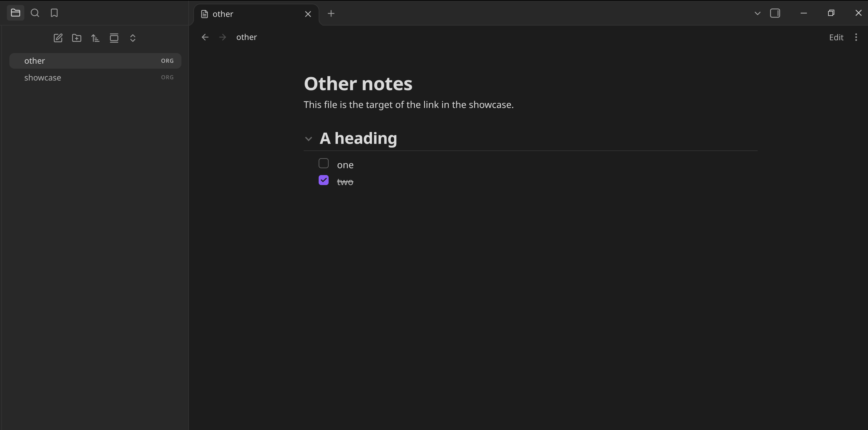The image size is (868, 430).
Task: Open the file explorer sidebar icon
Action: pyautogui.click(x=16, y=13)
